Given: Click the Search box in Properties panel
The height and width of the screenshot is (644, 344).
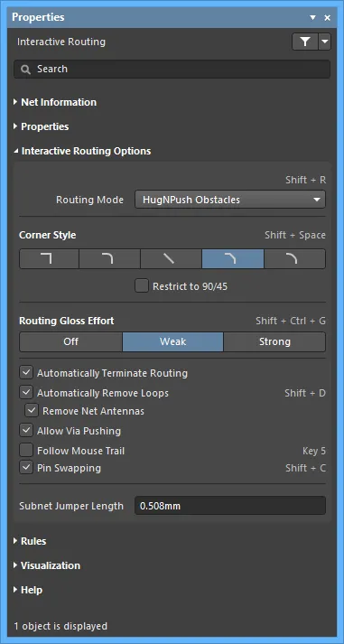Looking at the screenshot, I should click(x=172, y=69).
